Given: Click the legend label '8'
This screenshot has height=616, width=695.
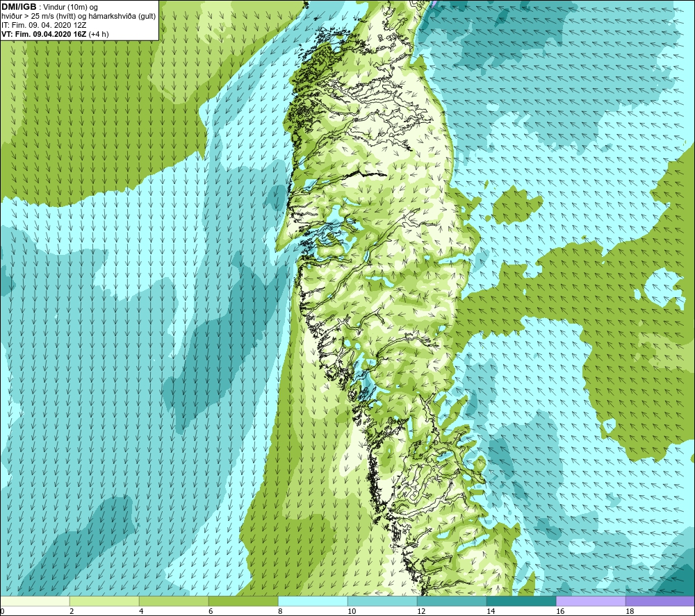Looking at the screenshot, I should coord(280,611).
